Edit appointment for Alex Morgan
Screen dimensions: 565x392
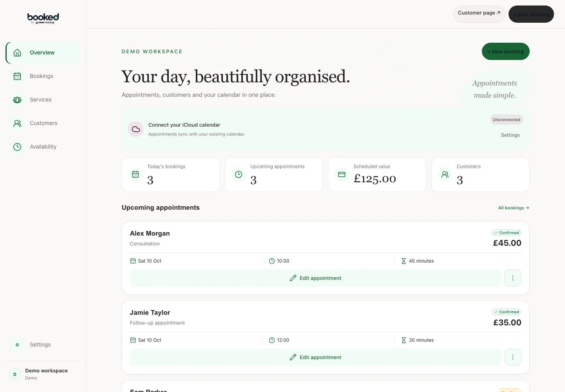(315, 278)
